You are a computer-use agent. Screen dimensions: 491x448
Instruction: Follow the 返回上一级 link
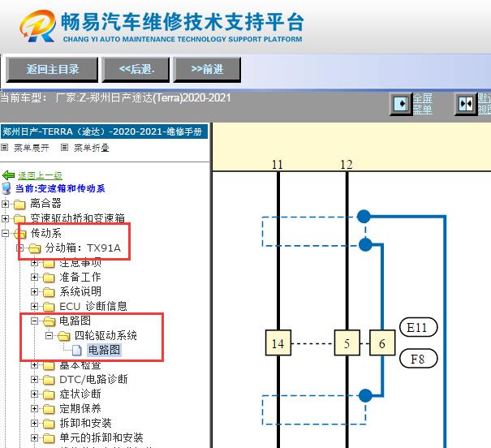click(x=40, y=175)
